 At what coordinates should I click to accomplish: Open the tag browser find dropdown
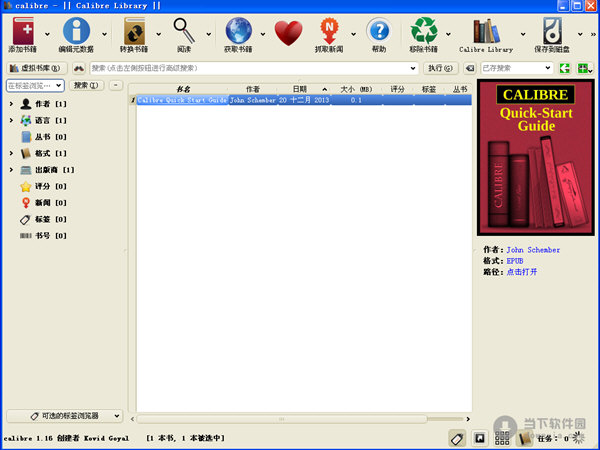click(x=59, y=85)
